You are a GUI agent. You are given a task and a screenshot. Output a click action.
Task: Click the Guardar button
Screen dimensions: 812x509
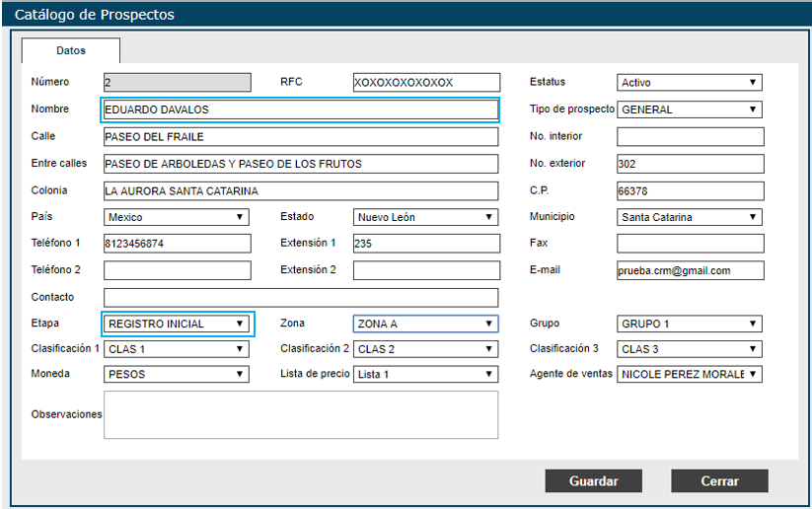[593, 481]
